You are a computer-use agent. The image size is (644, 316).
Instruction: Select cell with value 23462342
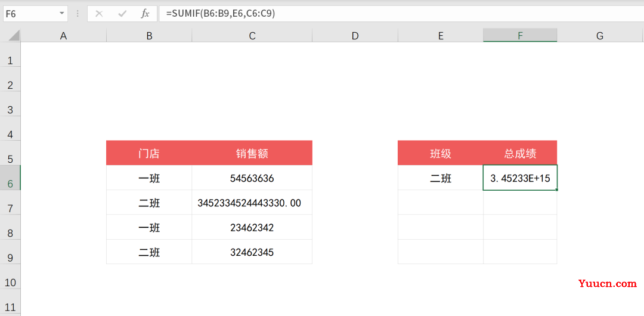click(252, 227)
